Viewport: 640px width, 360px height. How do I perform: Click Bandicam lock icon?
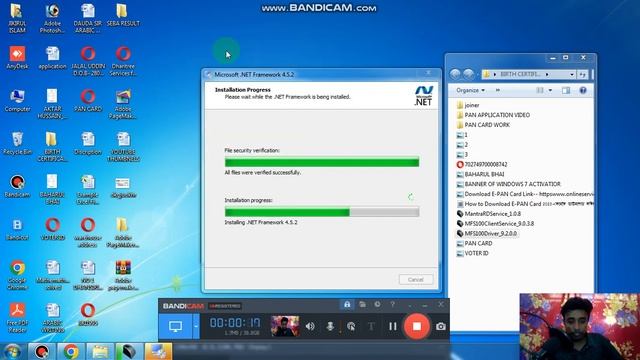pos(347,304)
